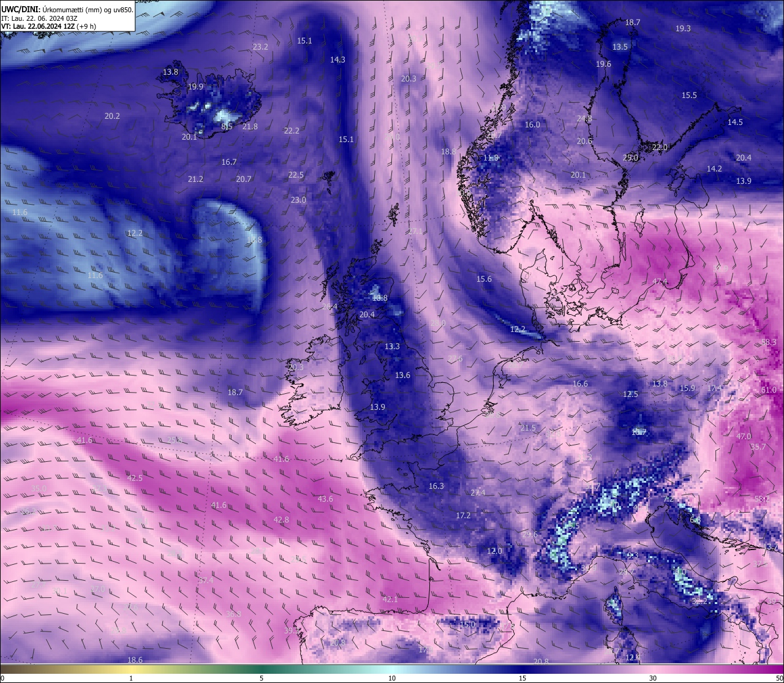
Task: Click the 20.8 value near bottom edge
Action: pos(541,662)
